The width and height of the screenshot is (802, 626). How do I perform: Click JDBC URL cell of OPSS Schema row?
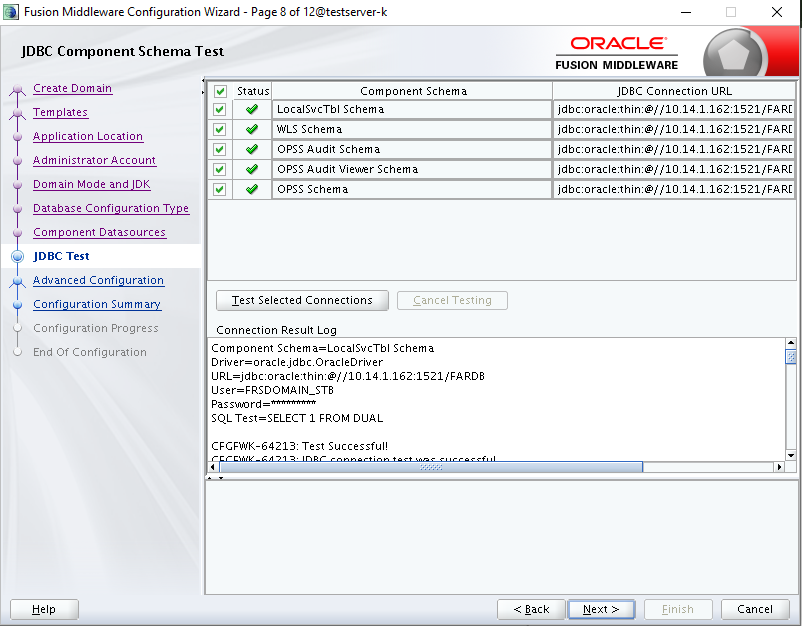[x=674, y=189]
